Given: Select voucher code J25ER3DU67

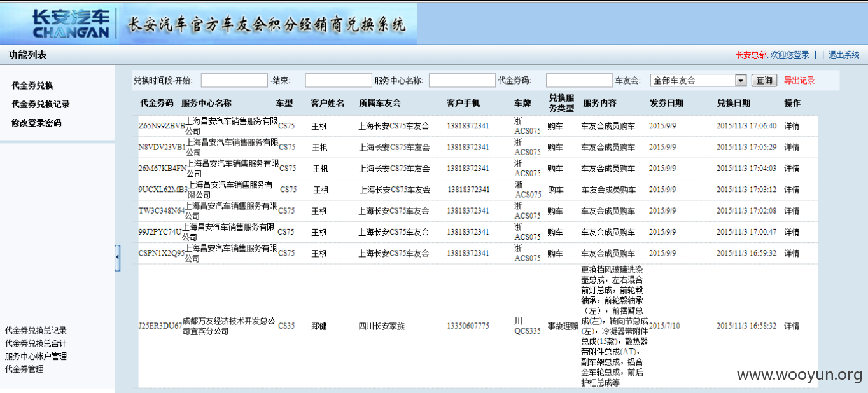Looking at the screenshot, I should [x=160, y=326].
